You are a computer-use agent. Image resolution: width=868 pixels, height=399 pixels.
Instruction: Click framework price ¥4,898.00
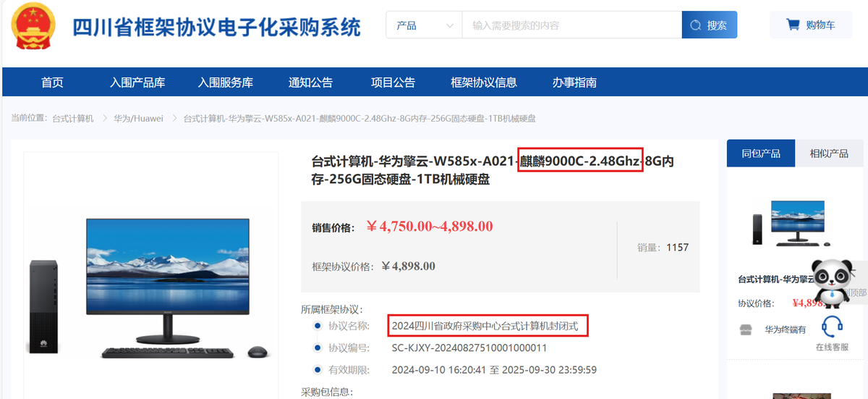pos(408,266)
